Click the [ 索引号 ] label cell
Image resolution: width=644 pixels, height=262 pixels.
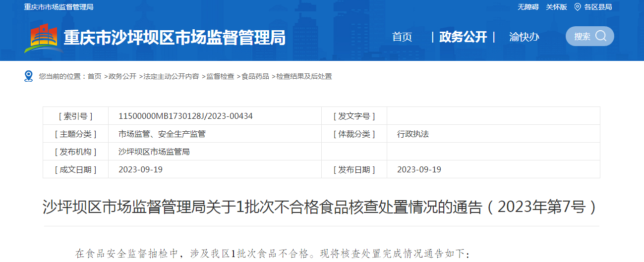[x=76, y=116]
